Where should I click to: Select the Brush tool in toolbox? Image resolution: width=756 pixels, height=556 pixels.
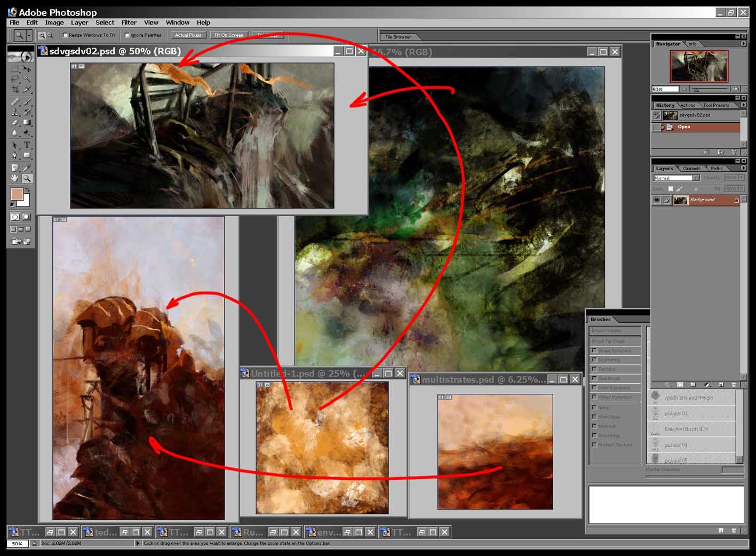coord(27,102)
